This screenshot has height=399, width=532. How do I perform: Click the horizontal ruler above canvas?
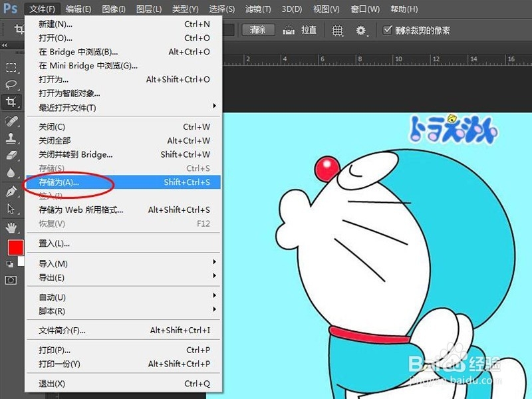(377, 60)
